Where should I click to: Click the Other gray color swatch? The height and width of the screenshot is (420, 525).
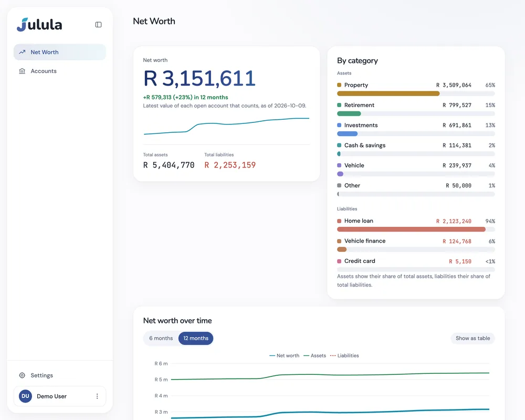click(x=339, y=185)
